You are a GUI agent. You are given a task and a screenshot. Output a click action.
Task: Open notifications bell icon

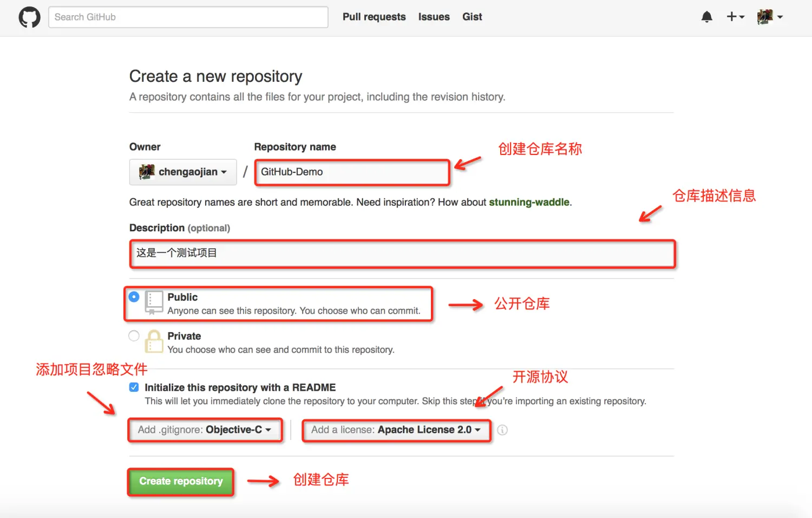(x=706, y=17)
